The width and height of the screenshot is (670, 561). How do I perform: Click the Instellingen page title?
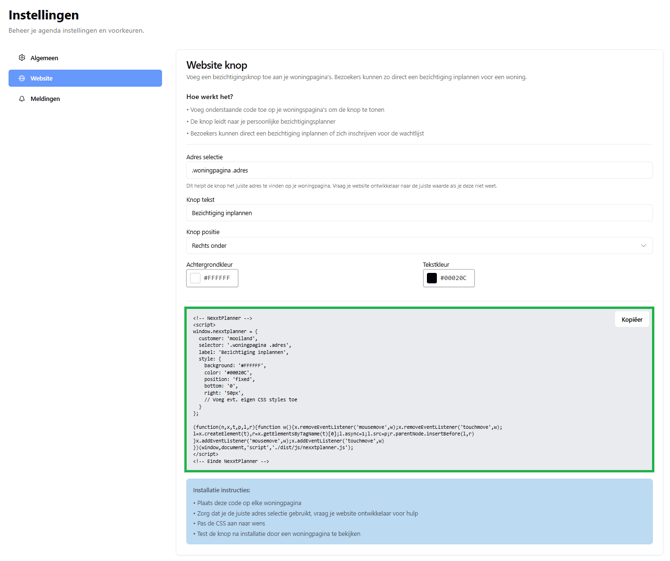pos(44,15)
